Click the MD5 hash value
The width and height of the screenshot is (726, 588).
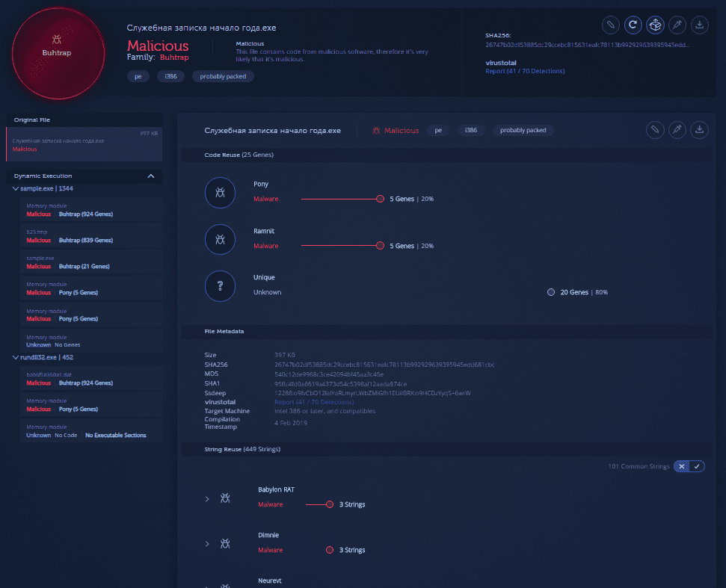click(x=329, y=374)
